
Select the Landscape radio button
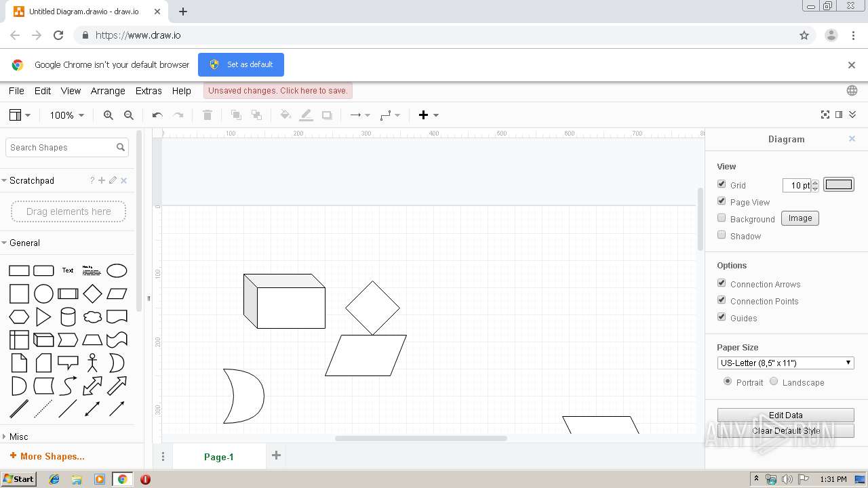coord(774,382)
